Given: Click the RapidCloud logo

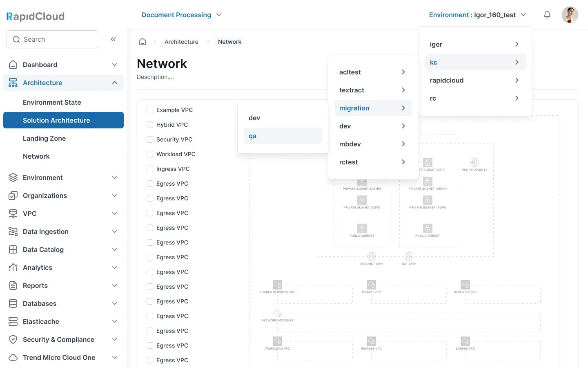Looking at the screenshot, I should tap(36, 16).
